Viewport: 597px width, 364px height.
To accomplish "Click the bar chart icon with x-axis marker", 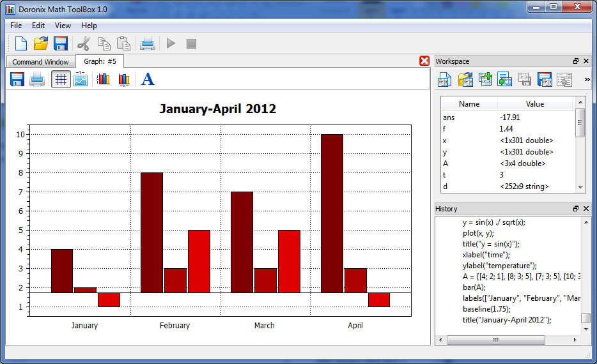I will (124, 79).
